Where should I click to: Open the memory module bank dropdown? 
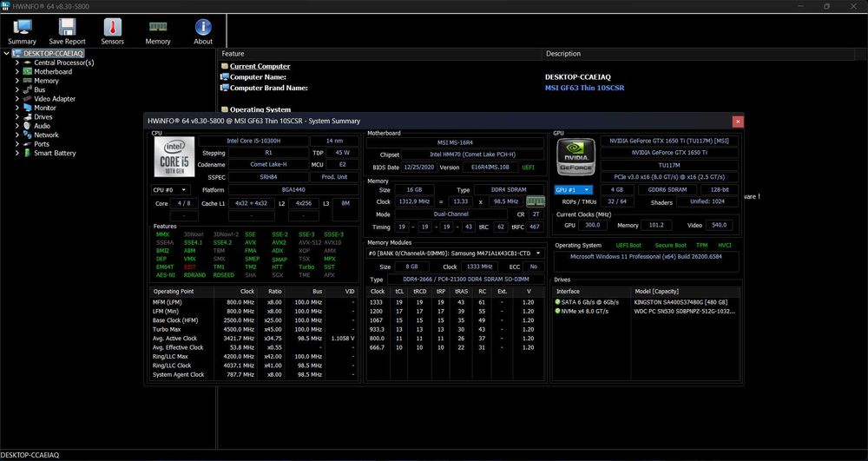click(x=455, y=253)
